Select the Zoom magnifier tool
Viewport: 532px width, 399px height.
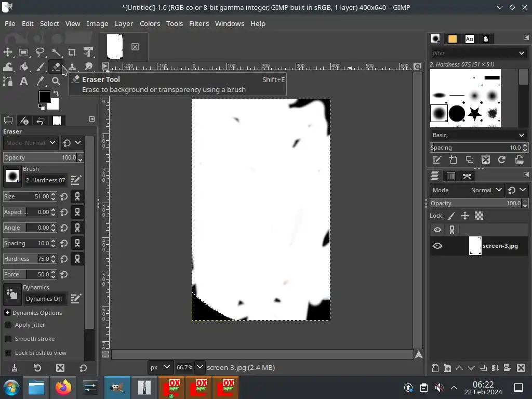click(56, 81)
